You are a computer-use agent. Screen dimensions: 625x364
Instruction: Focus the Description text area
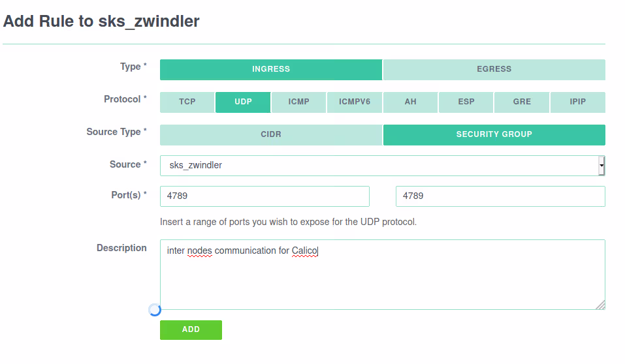pyautogui.click(x=382, y=274)
